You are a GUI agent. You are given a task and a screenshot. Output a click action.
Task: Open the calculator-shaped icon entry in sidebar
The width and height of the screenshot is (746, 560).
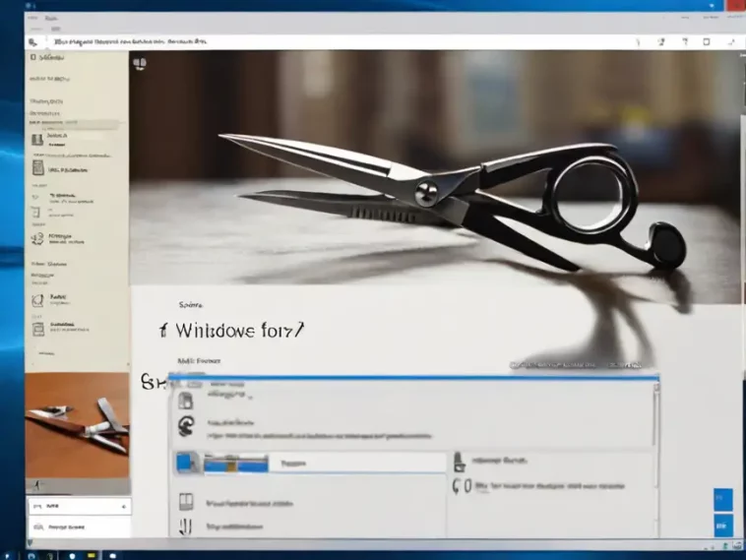pyautogui.click(x=38, y=168)
